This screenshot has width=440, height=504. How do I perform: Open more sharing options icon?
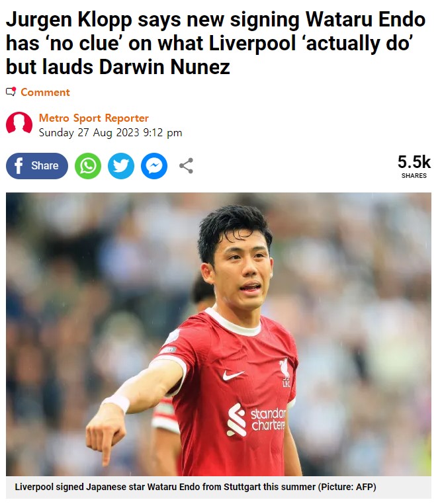pos(186,166)
